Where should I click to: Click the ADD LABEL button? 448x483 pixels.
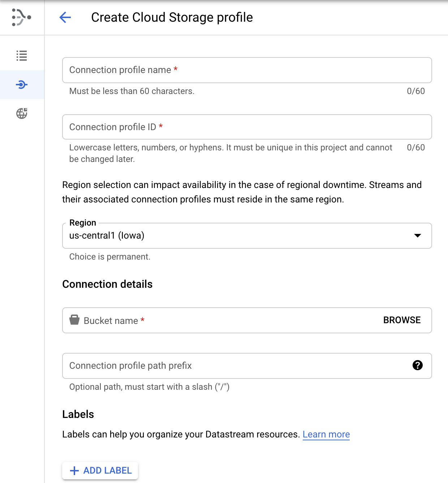(x=100, y=471)
